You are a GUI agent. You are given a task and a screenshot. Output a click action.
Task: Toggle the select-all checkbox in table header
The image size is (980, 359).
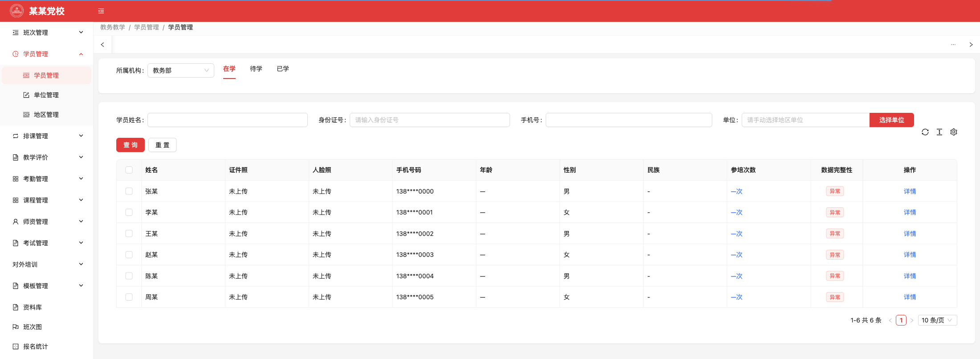[129, 170]
